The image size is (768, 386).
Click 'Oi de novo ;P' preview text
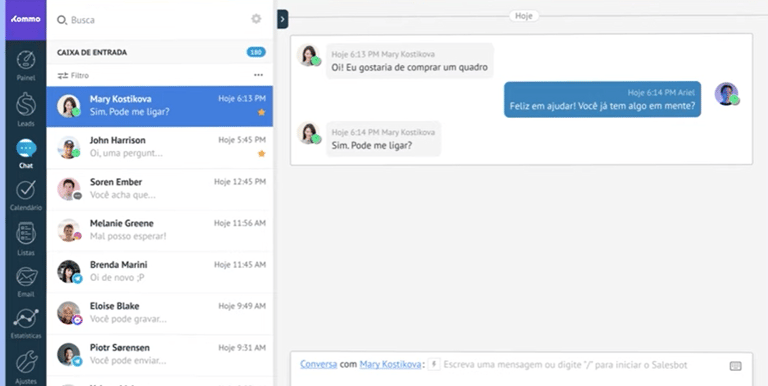tap(117, 278)
